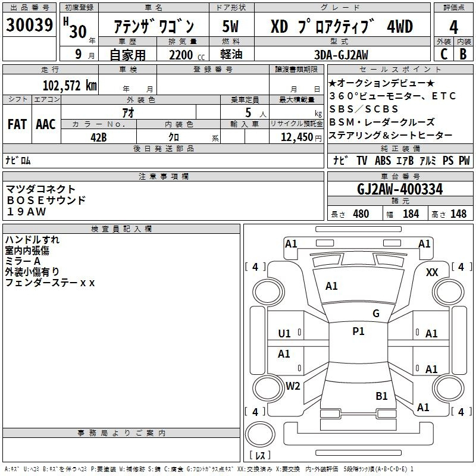Screen dimensions: 476x476
Task: Click the G windshield chip marker
Action: [x=375, y=314]
